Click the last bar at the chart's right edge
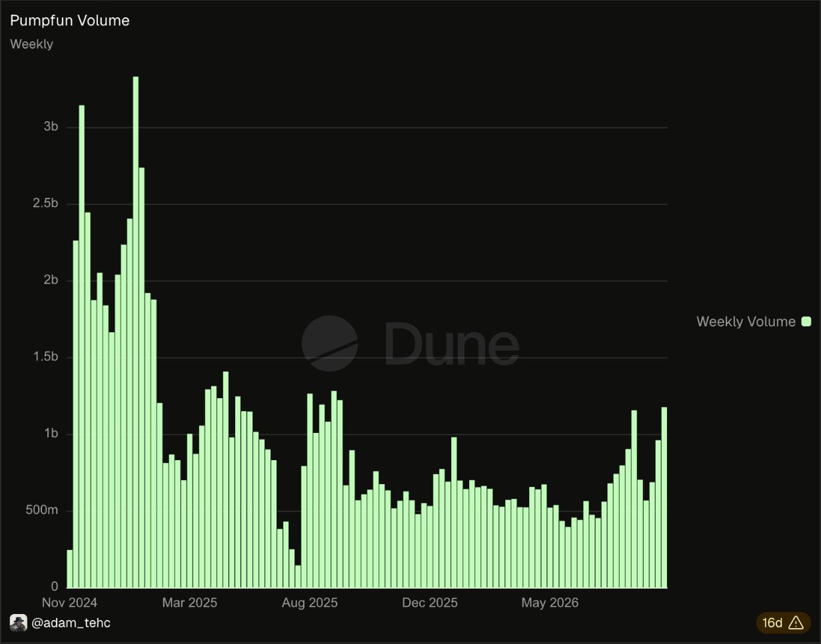Viewport: 821px width, 644px height. click(x=664, y=497)
